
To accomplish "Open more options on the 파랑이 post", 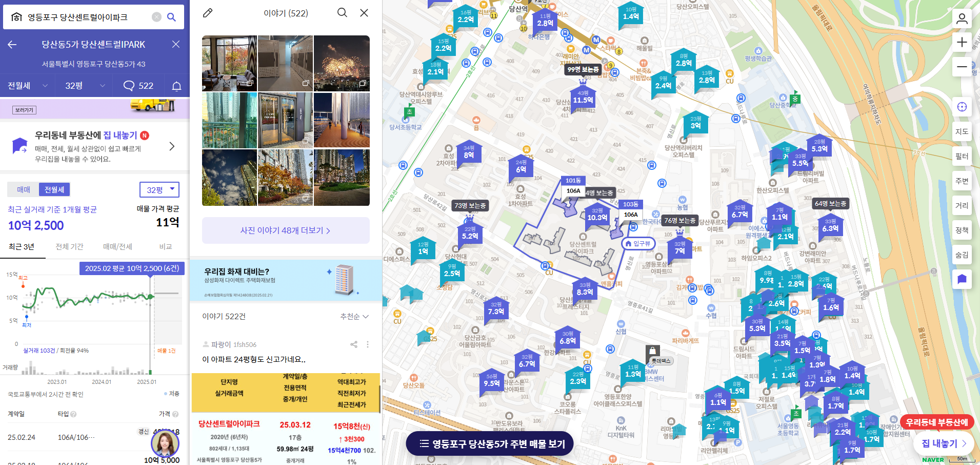I will (368, 344).
